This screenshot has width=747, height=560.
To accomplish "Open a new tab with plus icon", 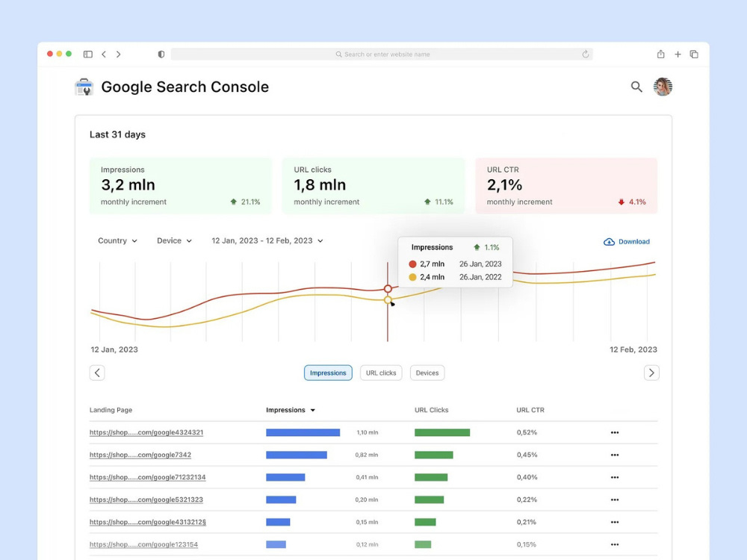I will [x=678, y=55].
